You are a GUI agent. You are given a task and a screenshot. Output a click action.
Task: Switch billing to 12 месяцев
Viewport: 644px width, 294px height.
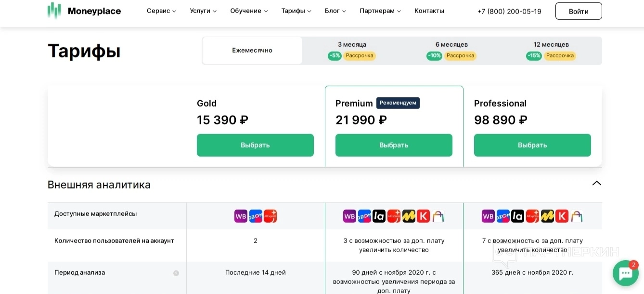pos(551,51)
